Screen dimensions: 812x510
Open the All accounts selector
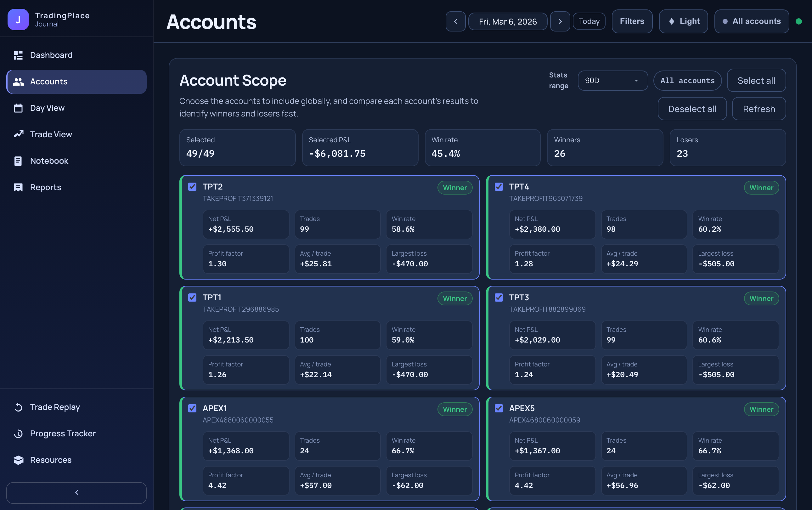click(x=751, y=21)
